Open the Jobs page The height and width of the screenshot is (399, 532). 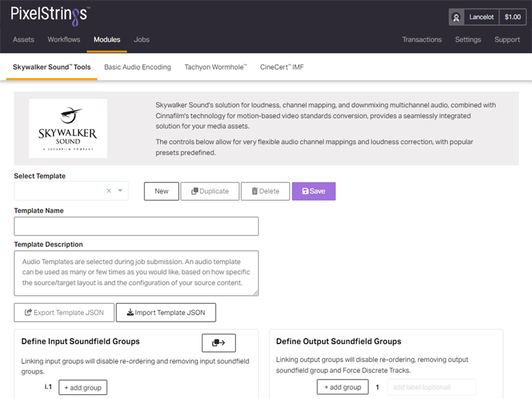[x=142, y=40]
